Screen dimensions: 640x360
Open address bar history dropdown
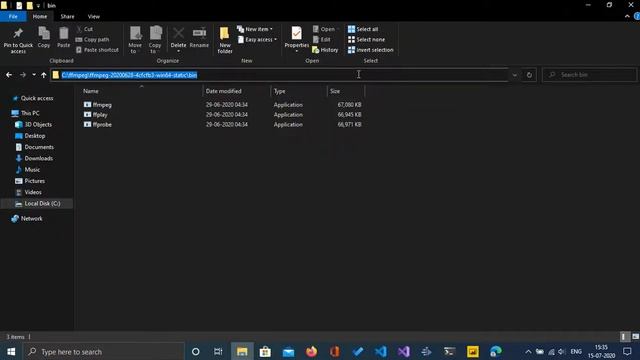515,75
